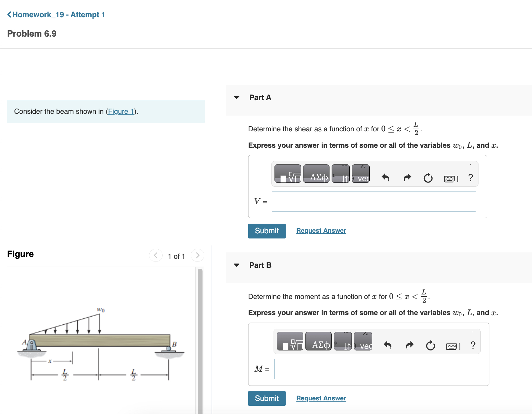532x414 pixels.
Task: Collapse the Part B section
Action: 237,265
